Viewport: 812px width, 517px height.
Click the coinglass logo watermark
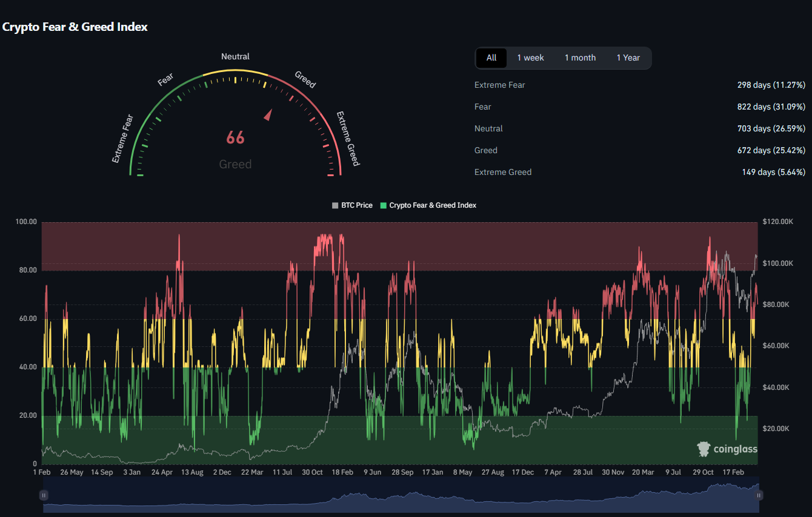point(727,449)
